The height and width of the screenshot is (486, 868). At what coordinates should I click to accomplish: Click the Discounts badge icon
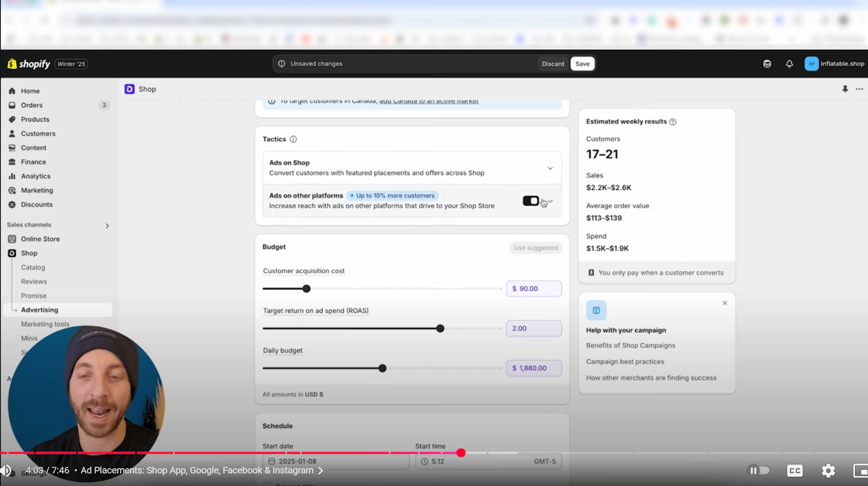click(x=12, y=204)
